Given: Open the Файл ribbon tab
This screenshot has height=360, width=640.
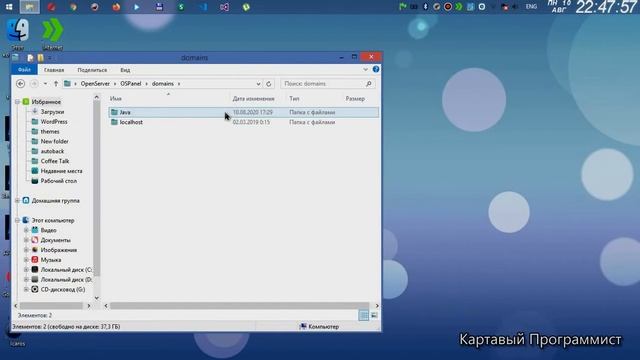Looking at the screenshot, I should (24, 70).
